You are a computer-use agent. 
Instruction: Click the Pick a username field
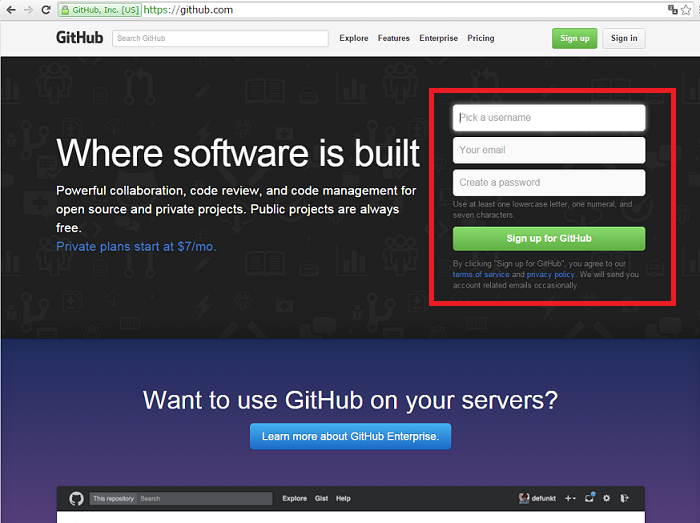point(549,118)
